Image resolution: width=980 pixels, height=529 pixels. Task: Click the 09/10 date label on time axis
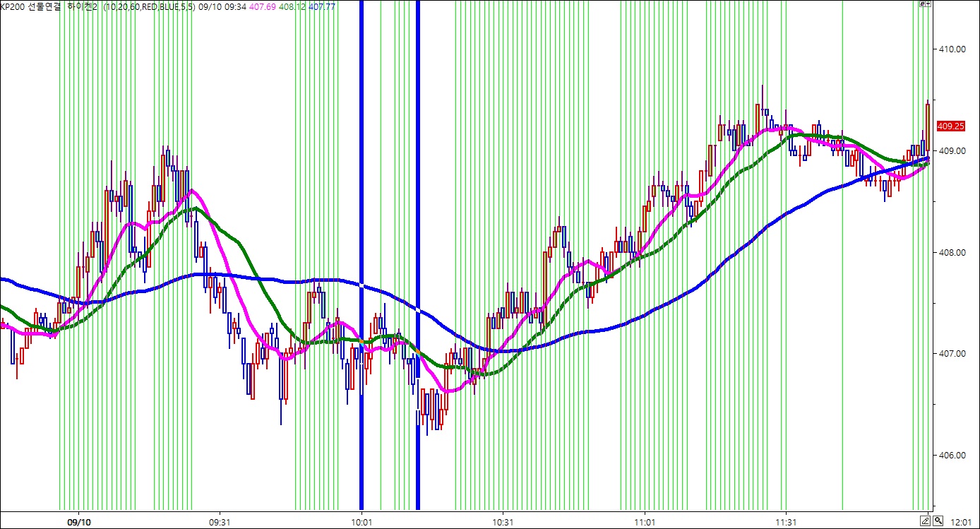[78, 523]
